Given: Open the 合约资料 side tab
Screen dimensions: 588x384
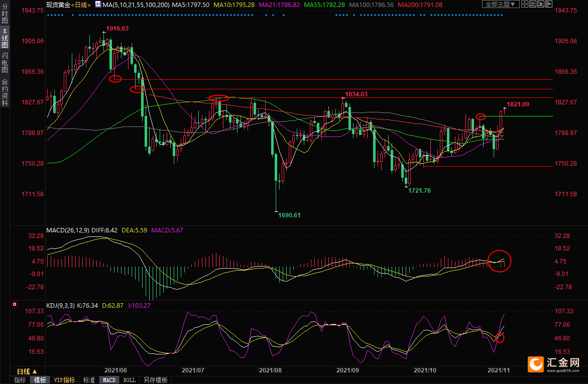Looking at the screenshot, I should point(5,92).
